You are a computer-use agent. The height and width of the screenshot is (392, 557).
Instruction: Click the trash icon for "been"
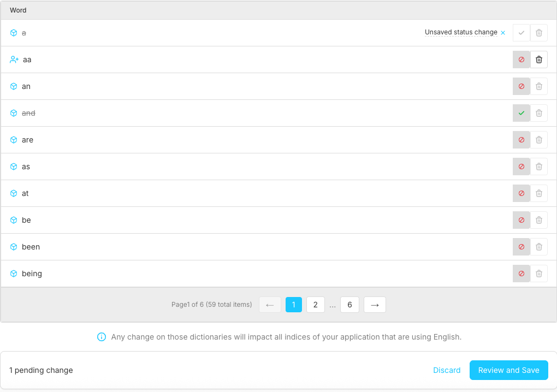point(538,247)
